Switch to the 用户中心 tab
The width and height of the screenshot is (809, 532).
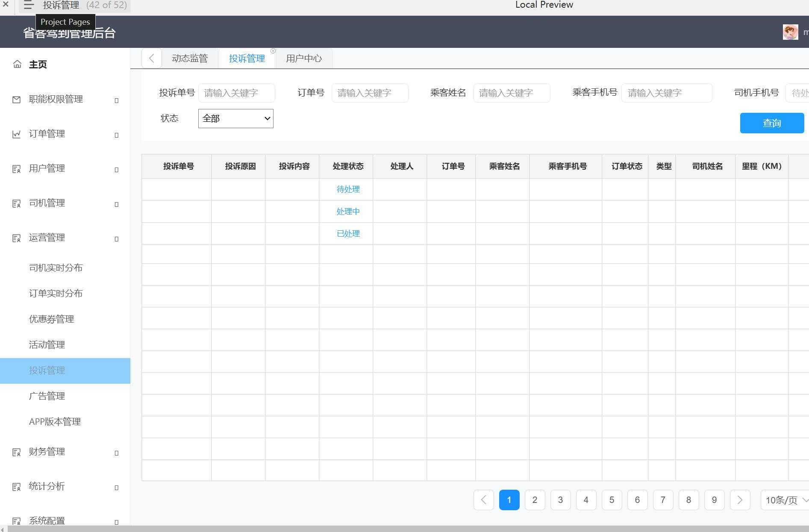(x=304, y=58)
